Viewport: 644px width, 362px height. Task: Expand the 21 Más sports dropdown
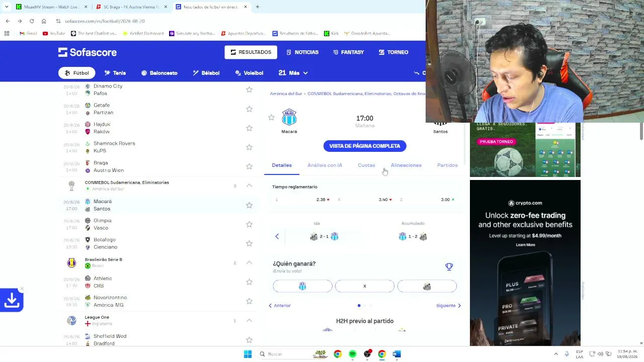[x=293, y=73]
